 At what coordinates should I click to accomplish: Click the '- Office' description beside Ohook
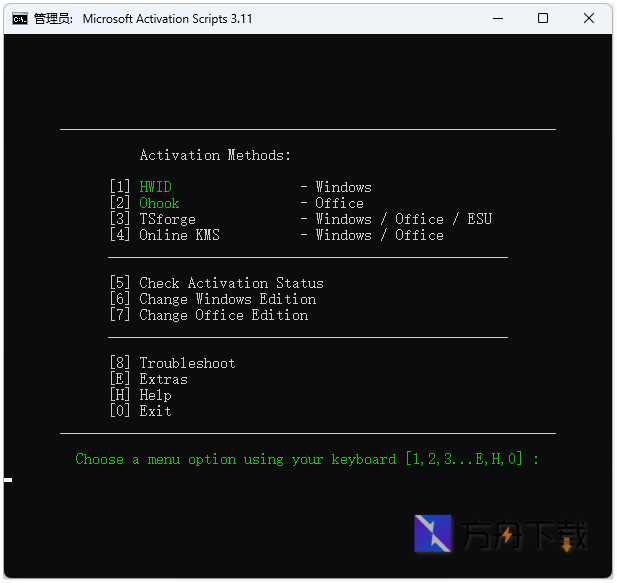coord(332,203)
